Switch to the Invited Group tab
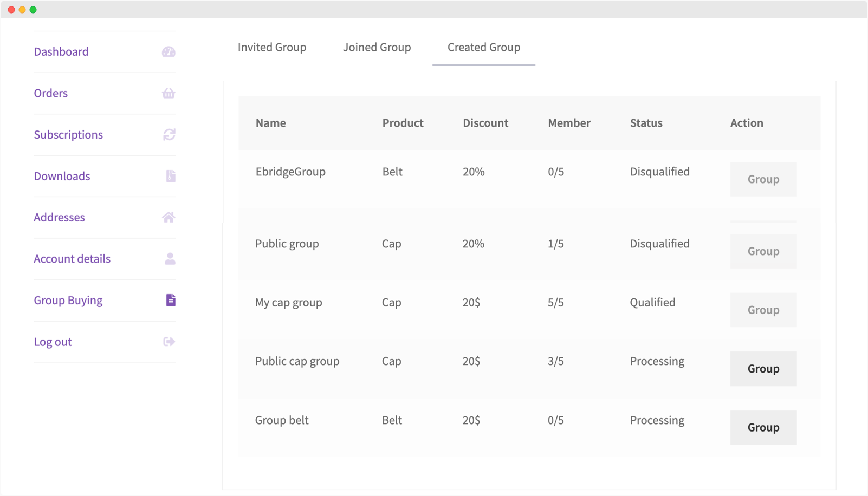This screenshot has width=868, height=496. 271,47
